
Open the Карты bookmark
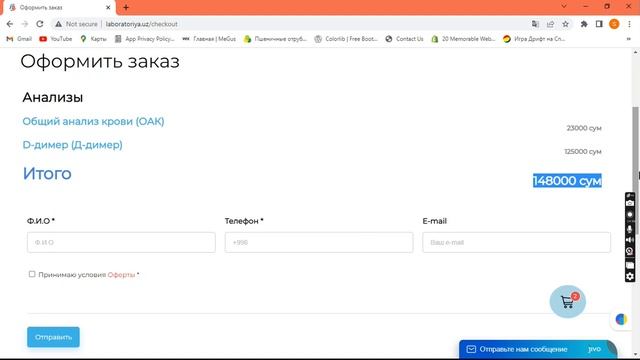click(93, 39)
